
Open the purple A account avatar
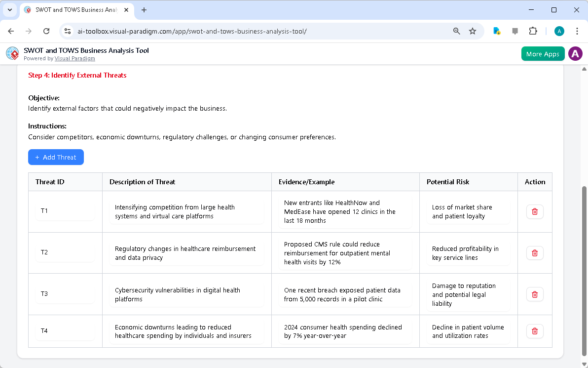pos(575,53)
